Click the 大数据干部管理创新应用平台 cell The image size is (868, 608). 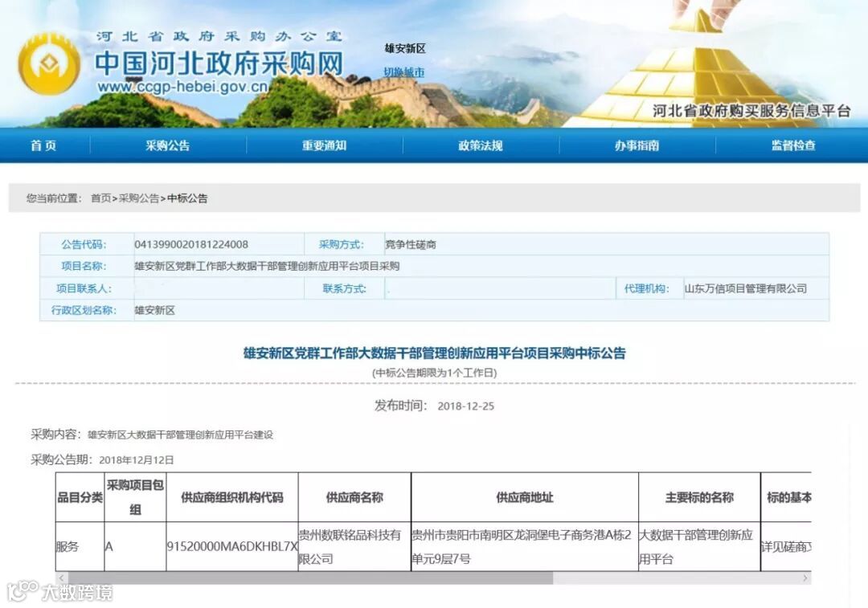[699, 547]
